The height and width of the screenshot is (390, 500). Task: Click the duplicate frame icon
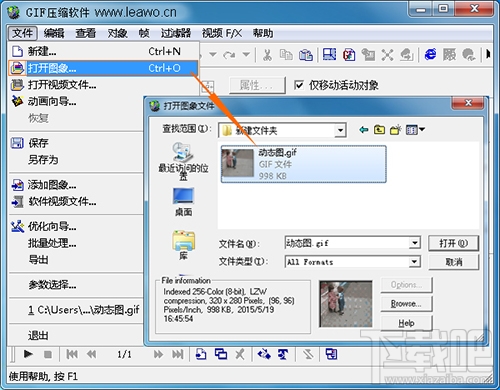tap(221, 354)
